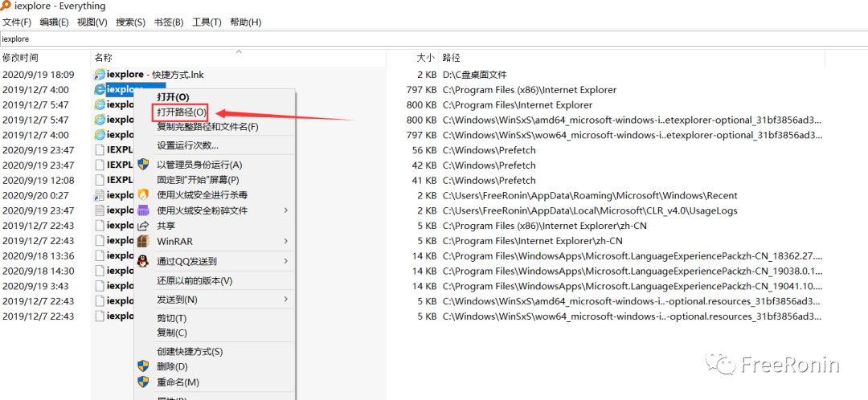This screenshot has height=400, width=868.
Task: Click the 41 KB size cell
Action: click(423, 181)
